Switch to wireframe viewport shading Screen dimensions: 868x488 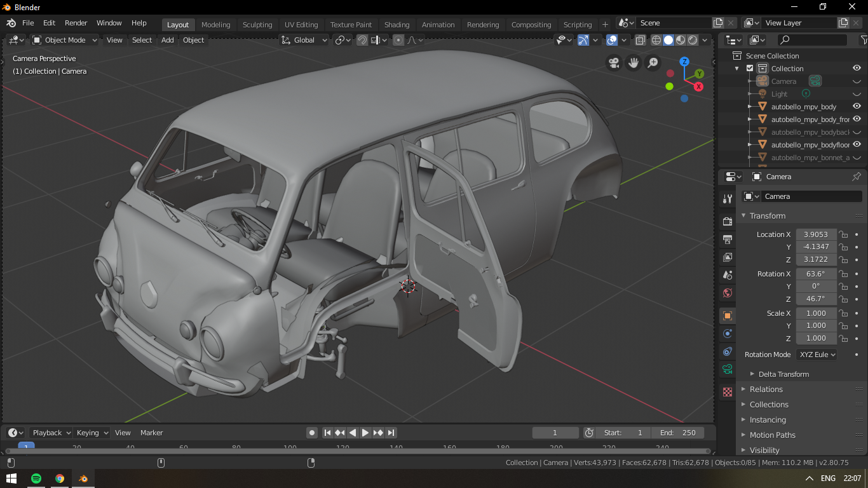656,40
